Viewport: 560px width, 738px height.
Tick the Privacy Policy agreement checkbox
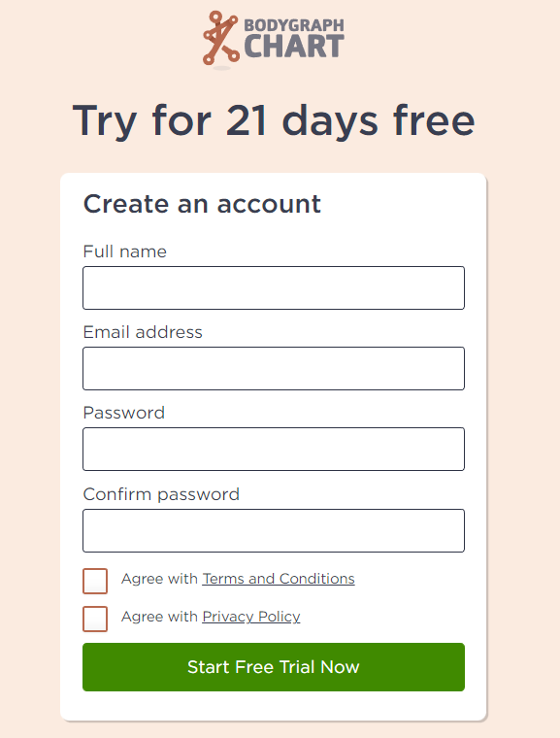pos(95,619)
